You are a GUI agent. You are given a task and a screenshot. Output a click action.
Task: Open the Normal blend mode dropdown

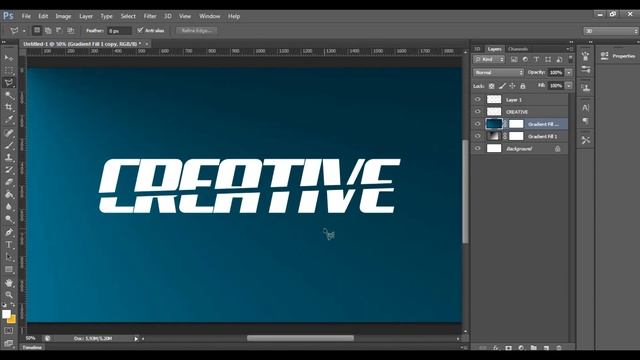(498, 72)
